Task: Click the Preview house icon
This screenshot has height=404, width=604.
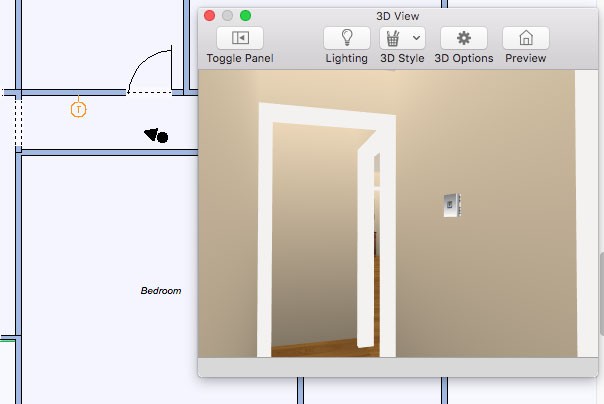Action: 526,38
